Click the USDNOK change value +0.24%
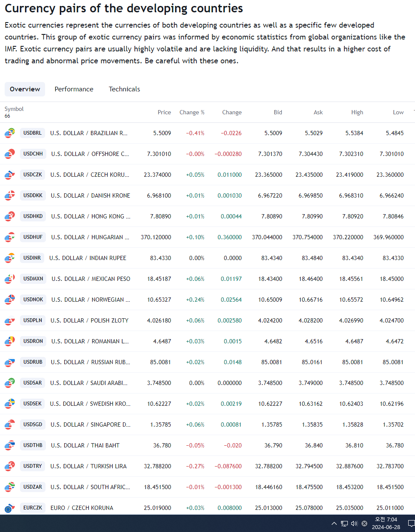The image size is (415, 532). pyautogui.click(x=195, y=300)
